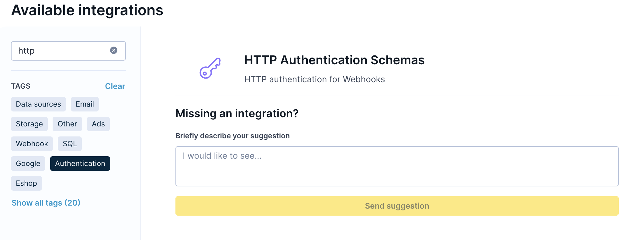
Task: Toggle the Eshop tag filter
Action: tap(26, 183)
